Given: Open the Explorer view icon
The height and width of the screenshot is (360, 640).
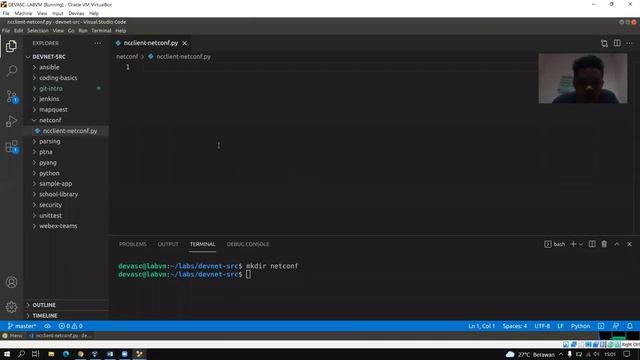Looking at the screenshot, I should pyautogui.click(x=11, y=46).
